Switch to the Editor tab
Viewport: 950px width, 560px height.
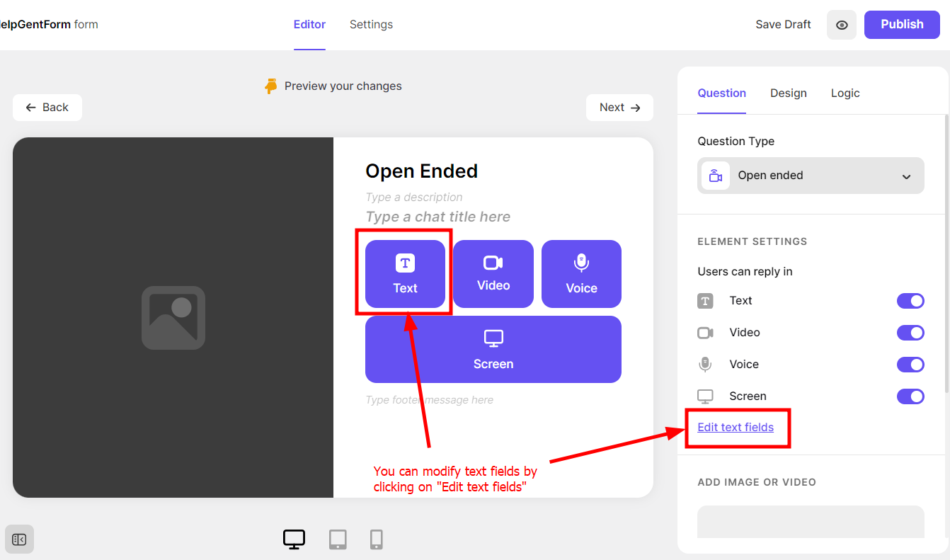point(309,25)
